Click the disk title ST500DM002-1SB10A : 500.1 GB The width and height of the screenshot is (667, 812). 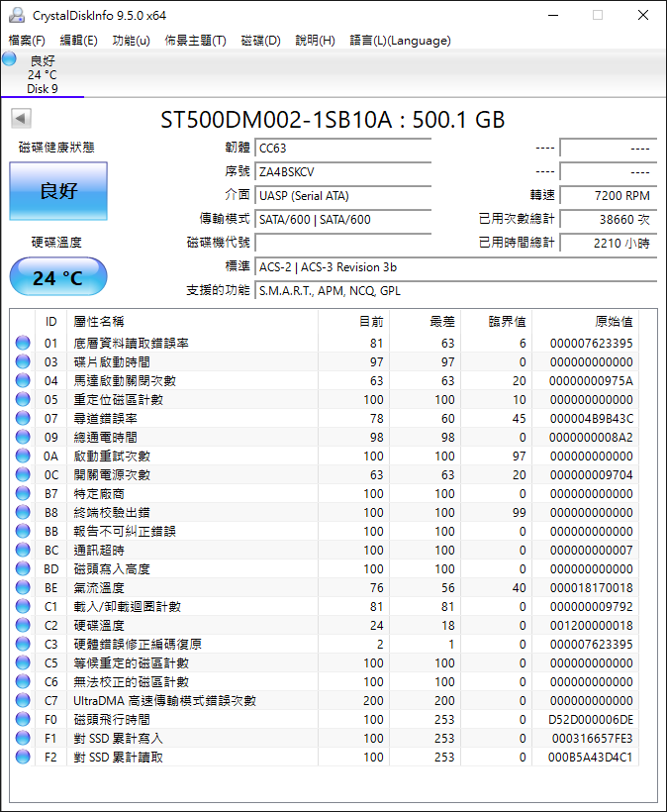tap(333, 120)
